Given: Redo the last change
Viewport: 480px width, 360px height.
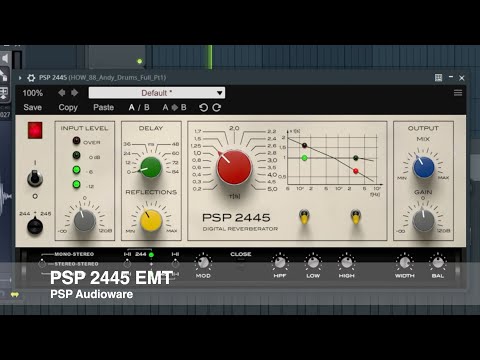Looking at the screenshot, I should tap(217, 107).
